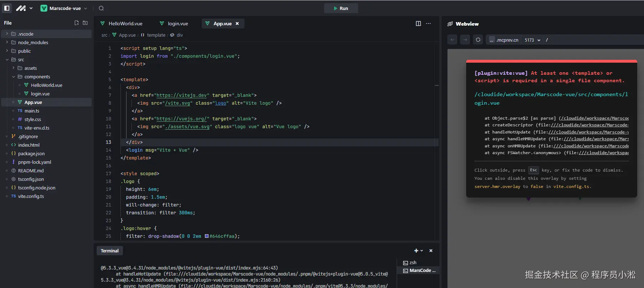The width and height of the screenshot is (644, 288).
Task: Add a new terminal
Action: point(416,251)
